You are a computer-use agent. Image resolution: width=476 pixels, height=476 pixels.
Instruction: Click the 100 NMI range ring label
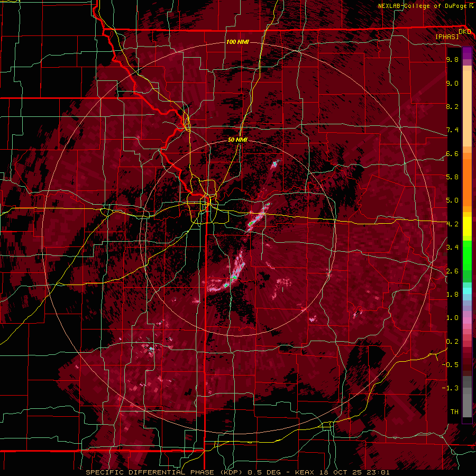(237, 42)
